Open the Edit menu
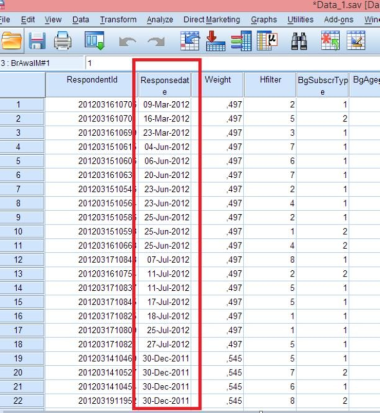The height and width of the screenshot is (413, 380). 28,20
